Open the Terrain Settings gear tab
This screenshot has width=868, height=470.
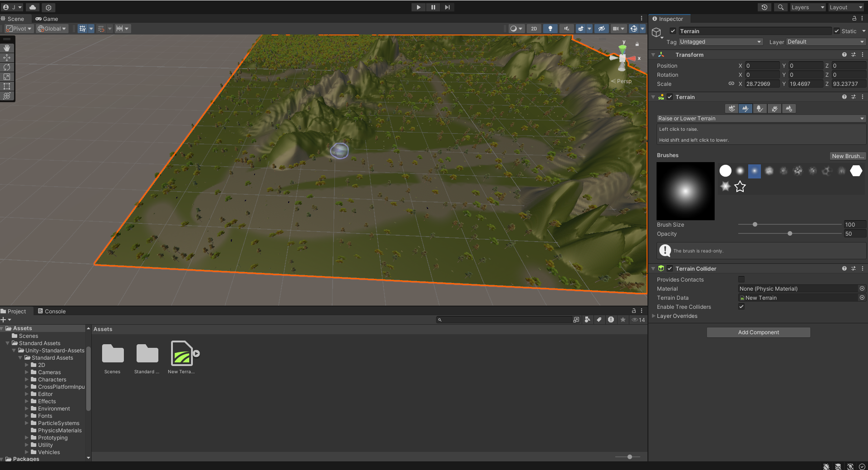click(x=790, y=109)
